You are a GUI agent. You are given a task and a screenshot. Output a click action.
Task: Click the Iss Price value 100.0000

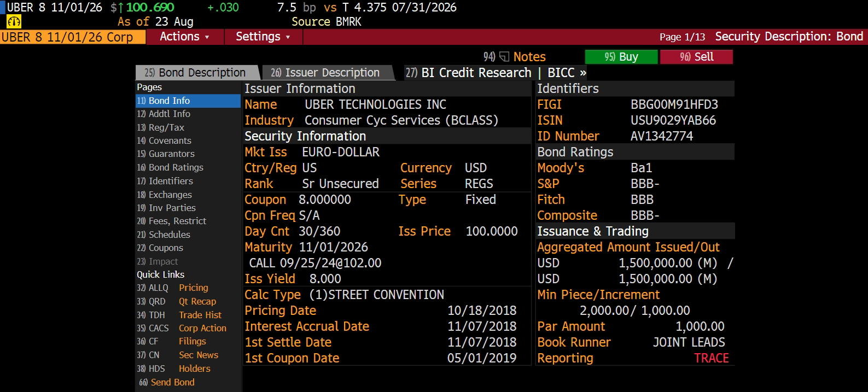[x=492, y=231]
